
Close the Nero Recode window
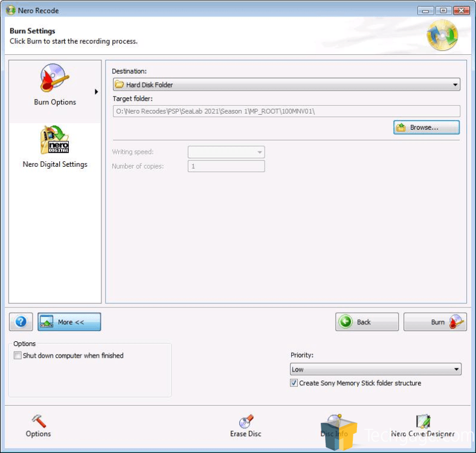pyautogui.click(x=462, y=11)
